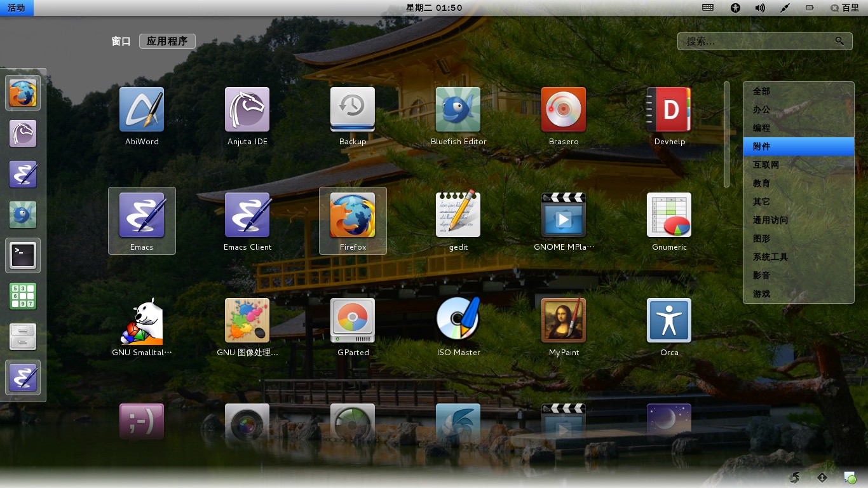Open Anjuta IDE in the application grid

tap(247, 116)
